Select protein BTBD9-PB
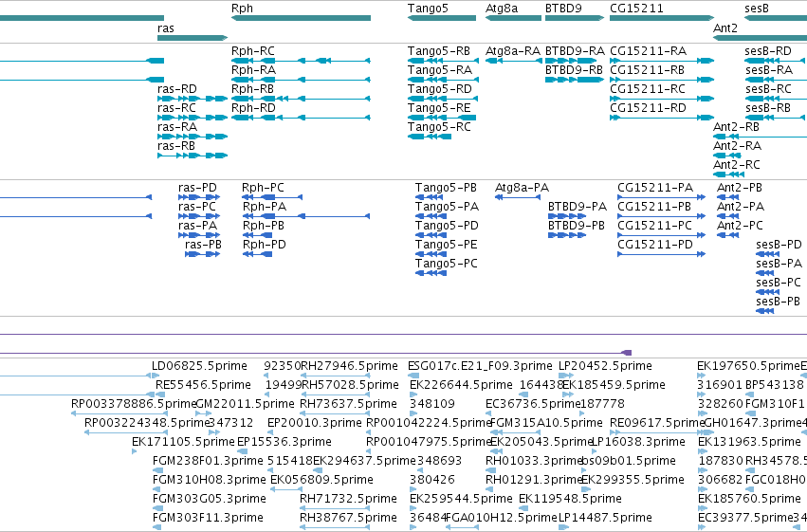Image resolution: width=807 pixels, height=532 pixels. (577, 226)
